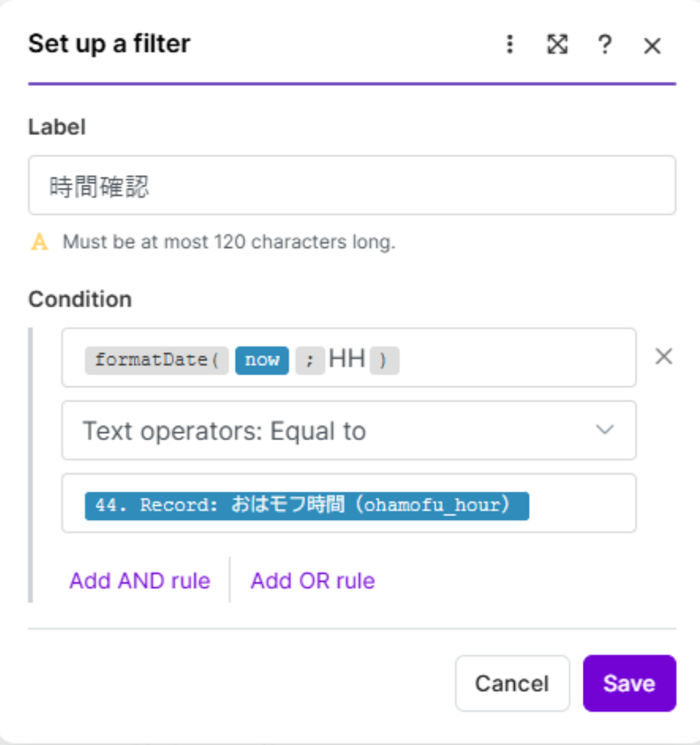The image size is (700, 745).
Task: Click the yellow warning icon under Label
Action: pos(40,242)
